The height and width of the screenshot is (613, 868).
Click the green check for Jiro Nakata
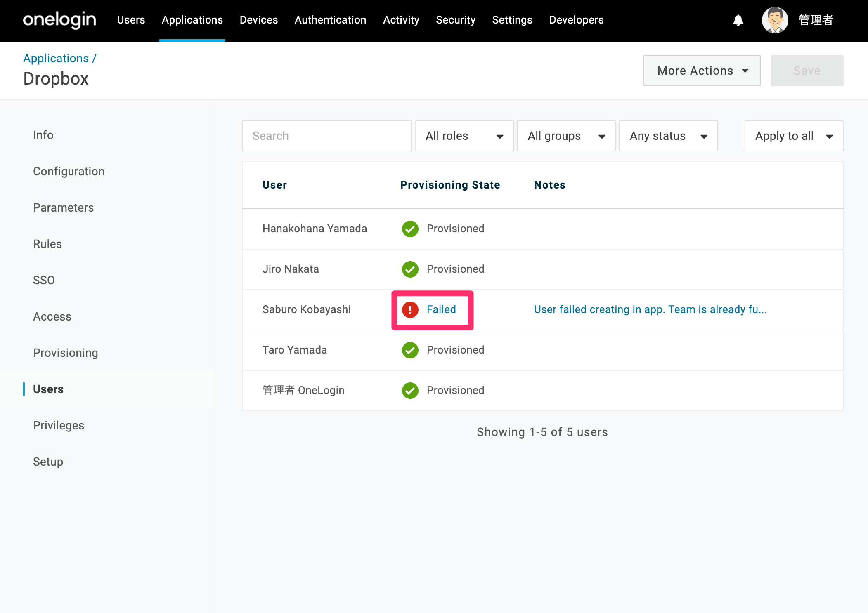(410, 269)
